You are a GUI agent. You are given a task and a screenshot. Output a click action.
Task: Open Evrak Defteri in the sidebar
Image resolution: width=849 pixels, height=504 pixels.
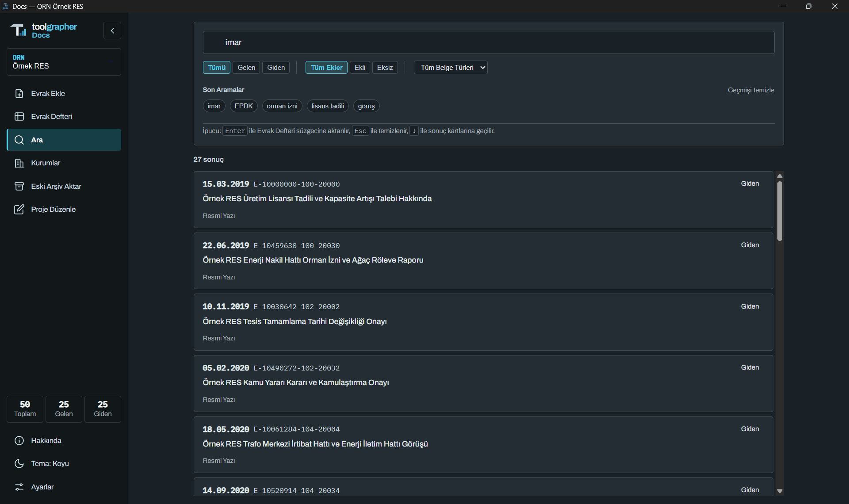64,116
